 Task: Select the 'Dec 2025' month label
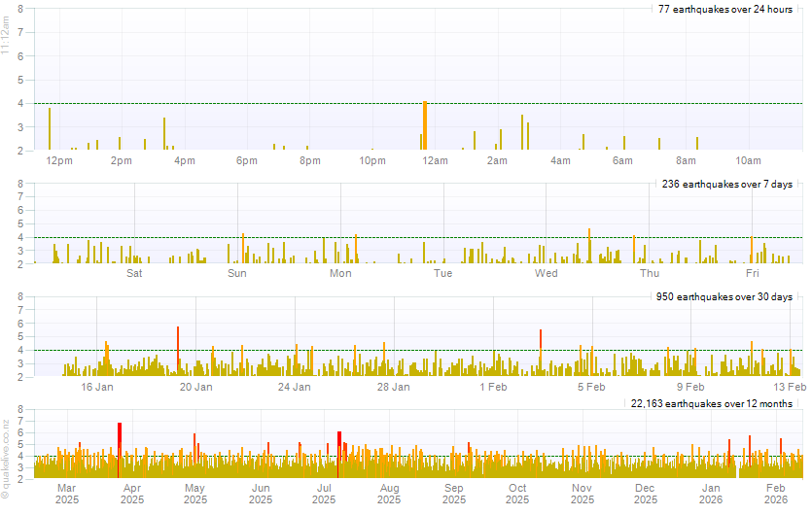(646, 494)
